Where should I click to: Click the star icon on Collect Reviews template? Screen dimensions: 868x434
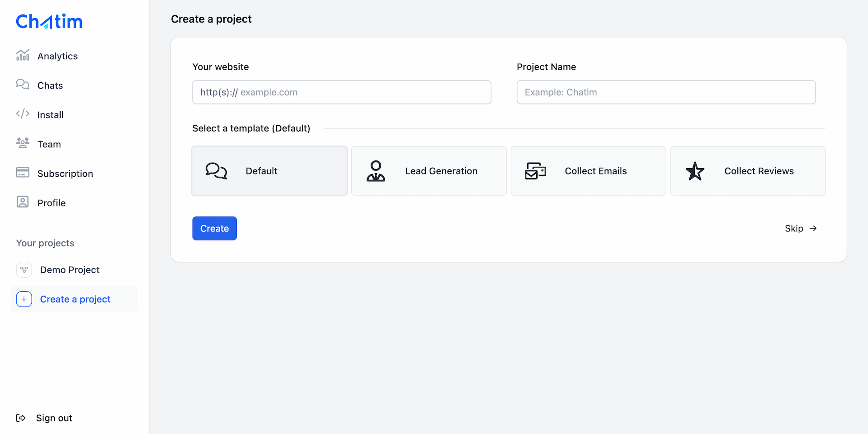695,171
